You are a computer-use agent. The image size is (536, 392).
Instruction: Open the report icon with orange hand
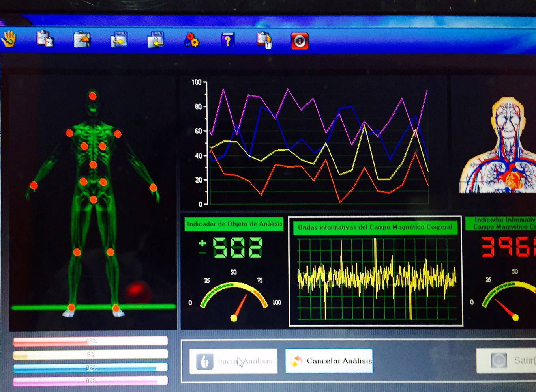click(82, 39)
